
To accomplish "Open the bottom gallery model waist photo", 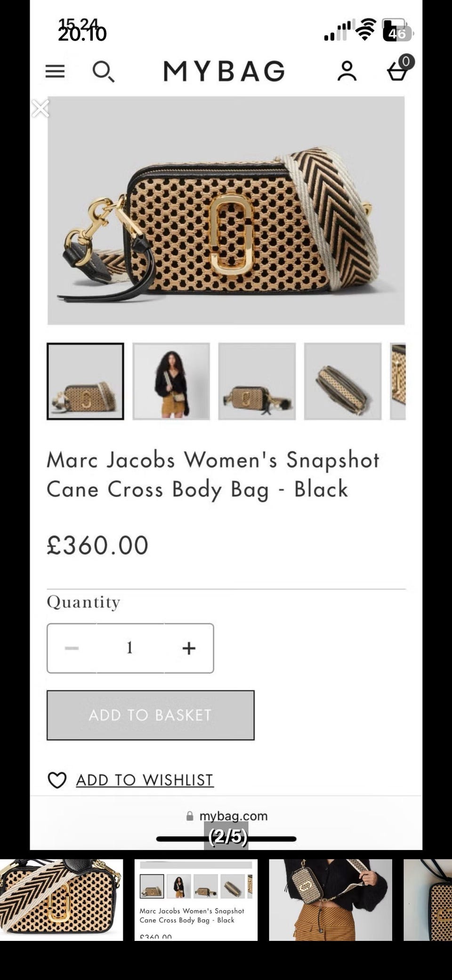I will [331, 900].
